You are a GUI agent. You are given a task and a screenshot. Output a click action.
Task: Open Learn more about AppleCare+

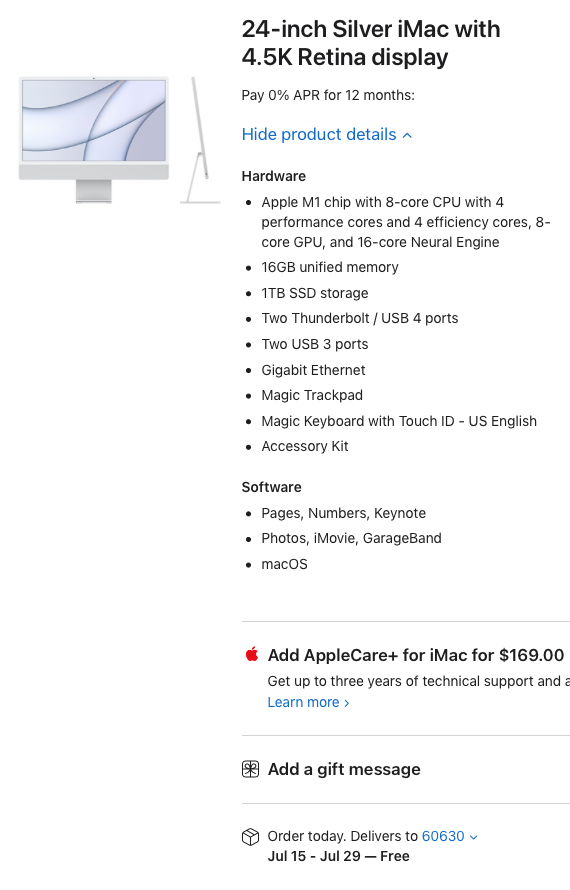[x=308, y=702]
